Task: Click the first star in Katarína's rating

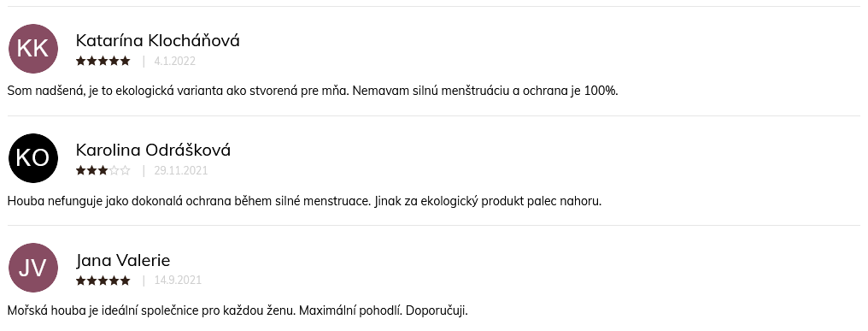Action: 81,61
